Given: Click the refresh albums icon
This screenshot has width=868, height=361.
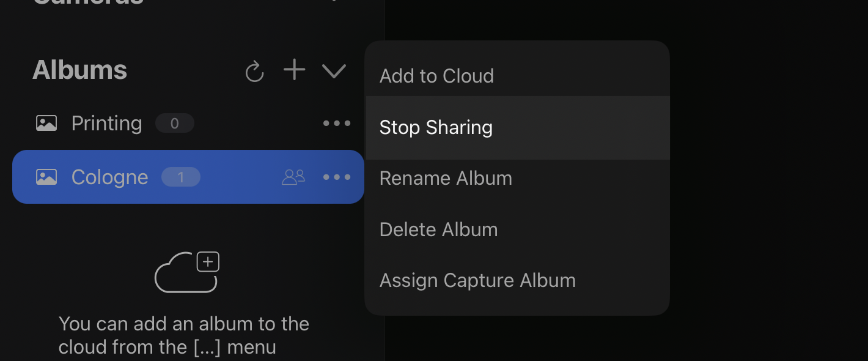Looking at the screenshot, I should tap(254, 71).
